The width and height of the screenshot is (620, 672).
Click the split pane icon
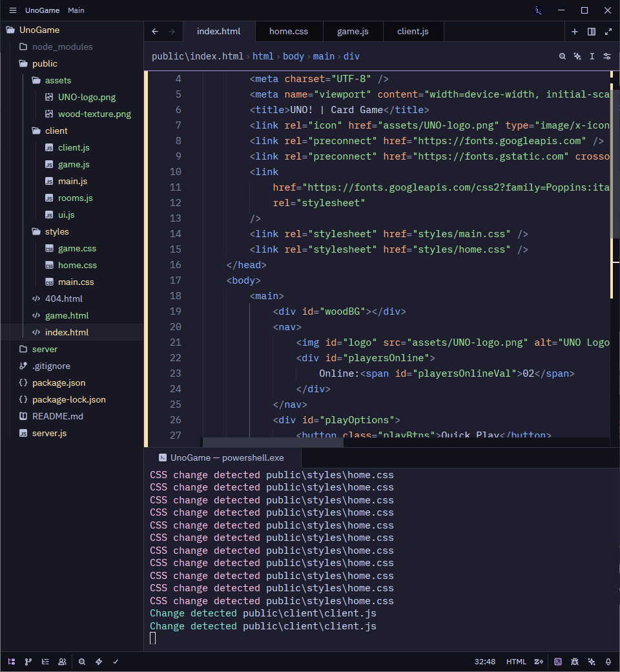tap(592, 32)
